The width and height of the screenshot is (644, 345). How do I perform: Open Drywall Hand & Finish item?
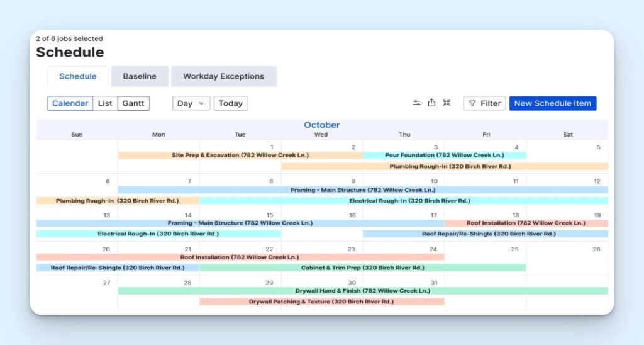363,291
